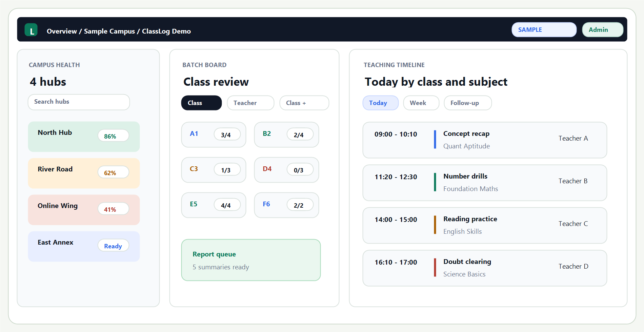This screenshot has width=644, height=332.
Task: Open the Online Wing hub card
Action: click(x=84, y=210)
